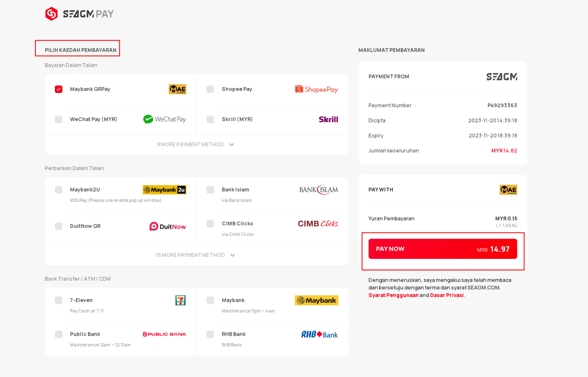Select the Public Bank checkbox
Screen dimensions: 588x377
pos(59,334)
